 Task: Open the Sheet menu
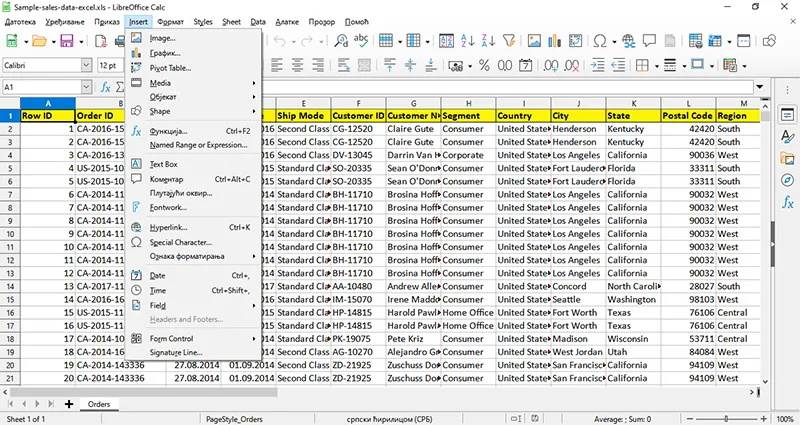231,22
